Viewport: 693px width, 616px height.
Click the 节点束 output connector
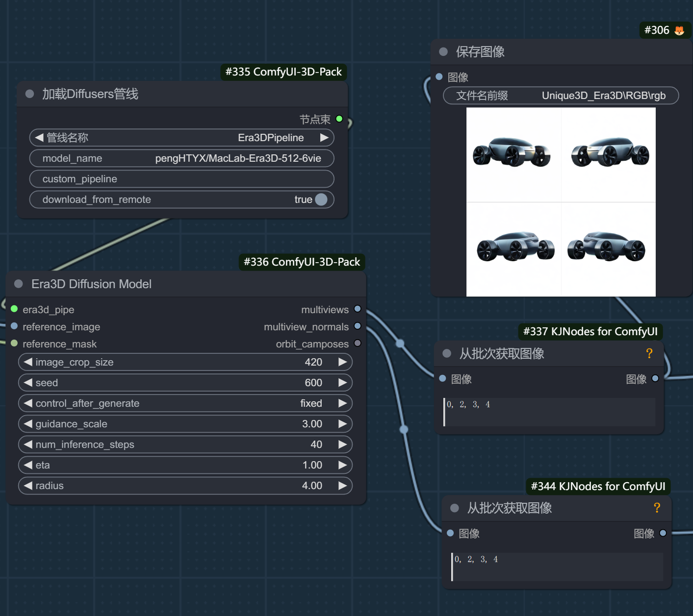pos(339,119)
